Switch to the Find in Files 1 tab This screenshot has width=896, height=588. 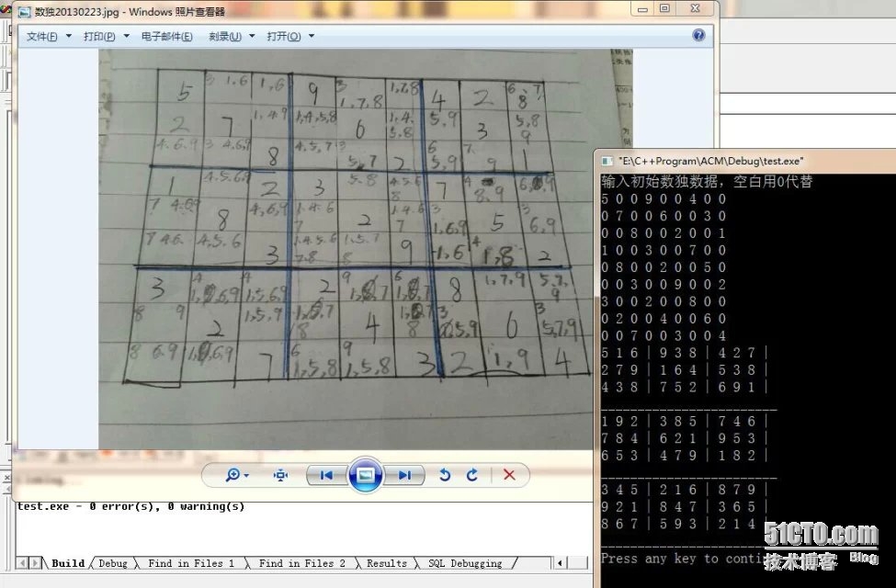click(x=191, y=563)
